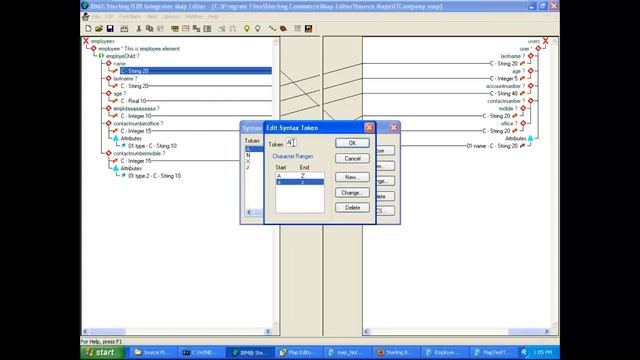Switch to the C:\WIND... command prompt taskbar item

[201, 352]
